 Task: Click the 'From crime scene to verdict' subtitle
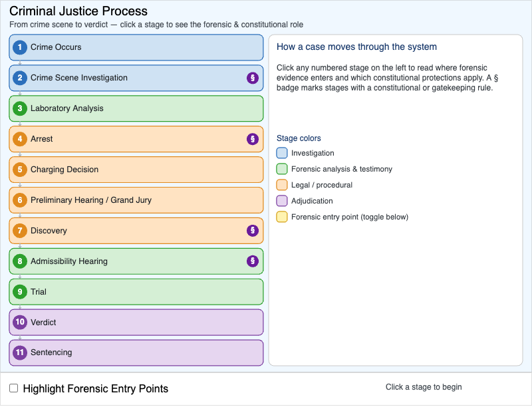pos(156,25)
